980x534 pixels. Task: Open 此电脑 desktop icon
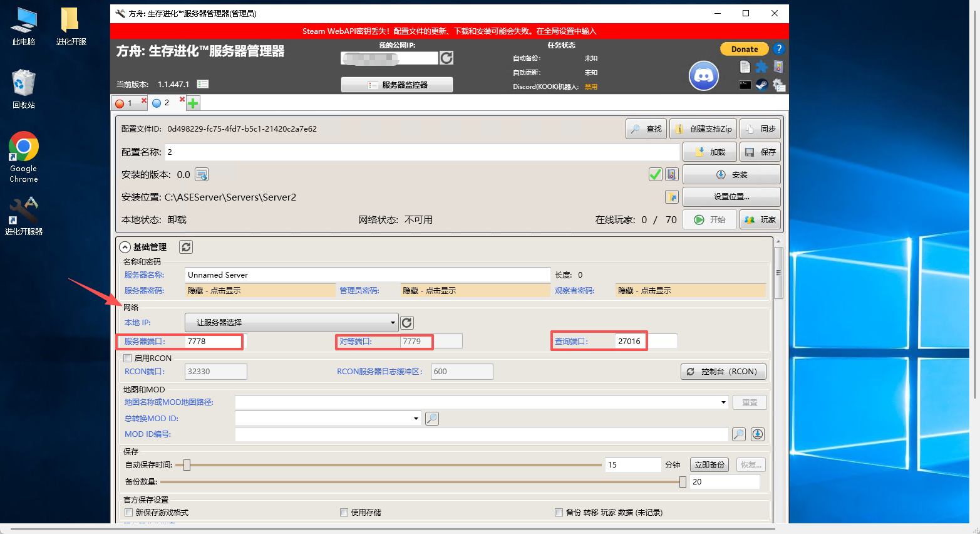pyautogui.click(x=24, y=26)
